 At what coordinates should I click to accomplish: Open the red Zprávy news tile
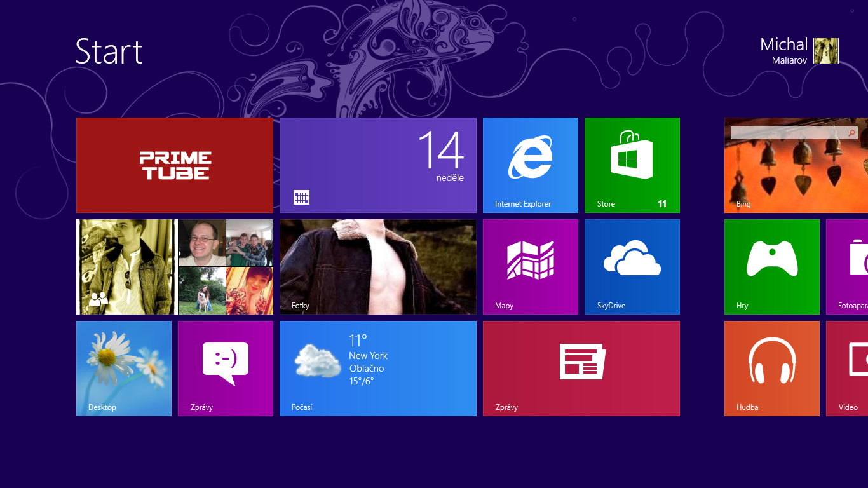point(581,369)
